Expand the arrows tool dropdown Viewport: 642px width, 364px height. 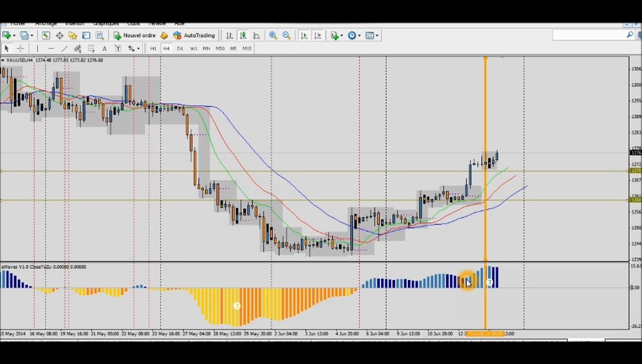pos(139,49)
